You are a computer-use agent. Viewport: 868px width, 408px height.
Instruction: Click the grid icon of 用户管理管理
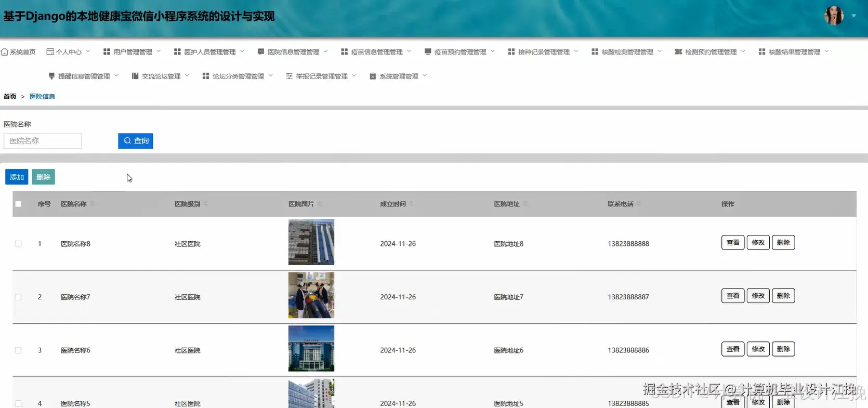point(107,52)
